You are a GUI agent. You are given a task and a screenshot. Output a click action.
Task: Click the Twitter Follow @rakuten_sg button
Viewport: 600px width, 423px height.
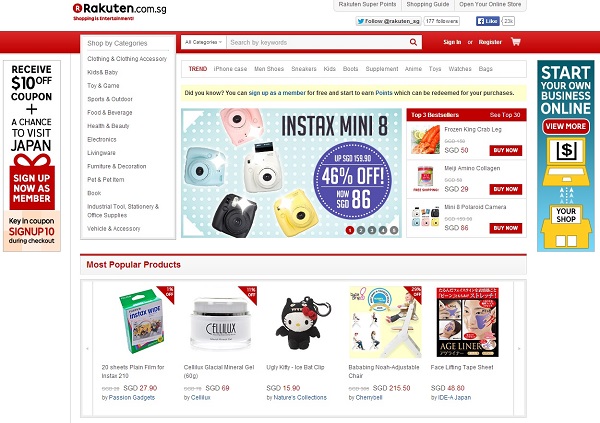point(388,21)
